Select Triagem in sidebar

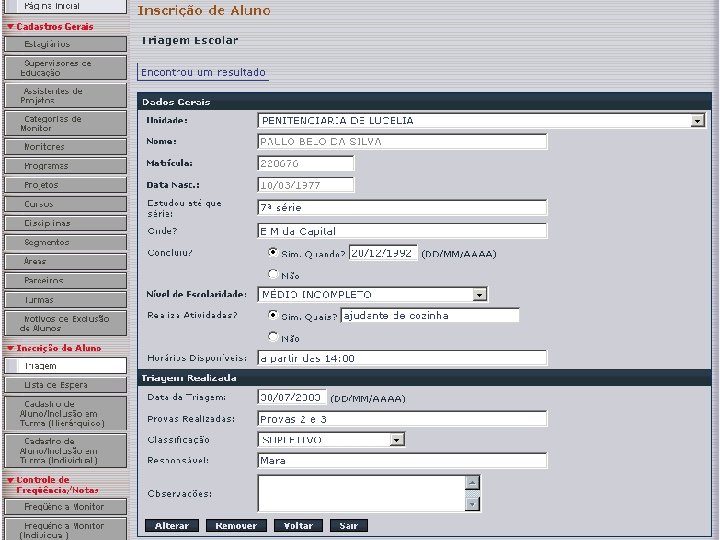click(66, 366)
